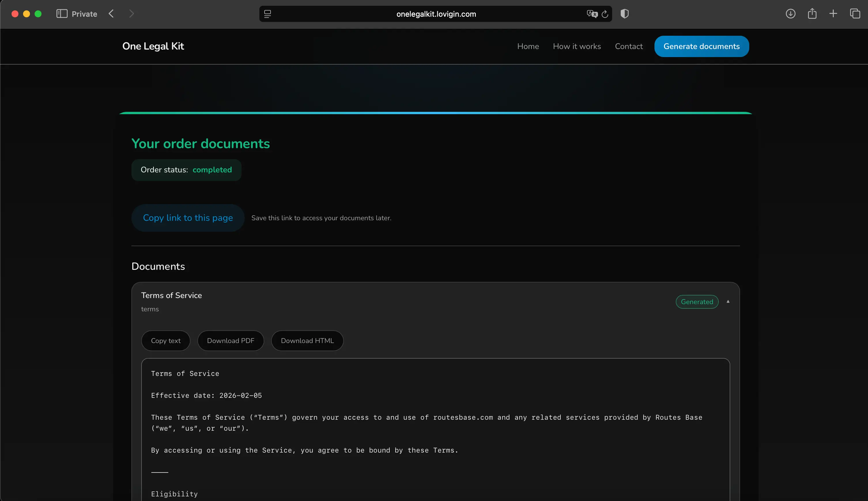This screenshot has height=501, width=868.
Task: Click Generate documents
Action: 701,46
